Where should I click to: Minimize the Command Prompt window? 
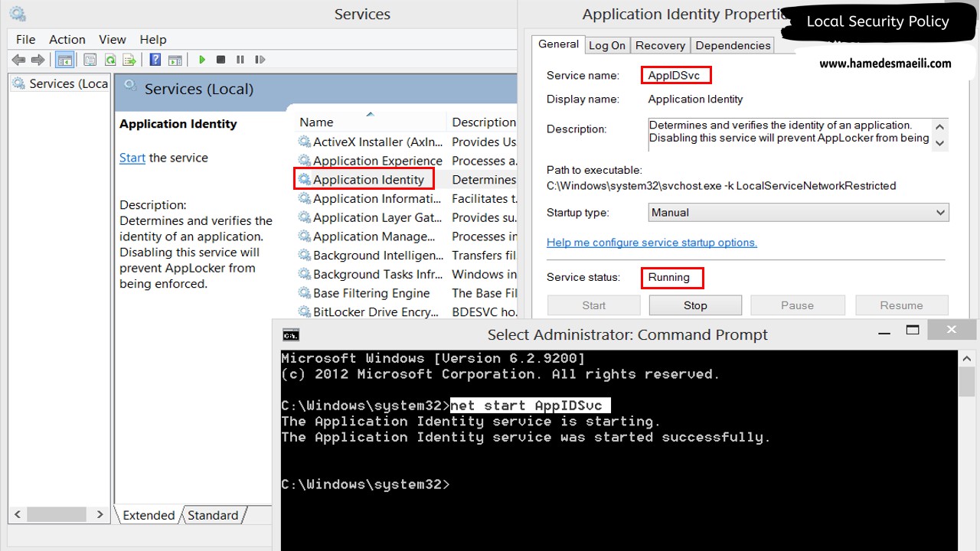[886, 332]
